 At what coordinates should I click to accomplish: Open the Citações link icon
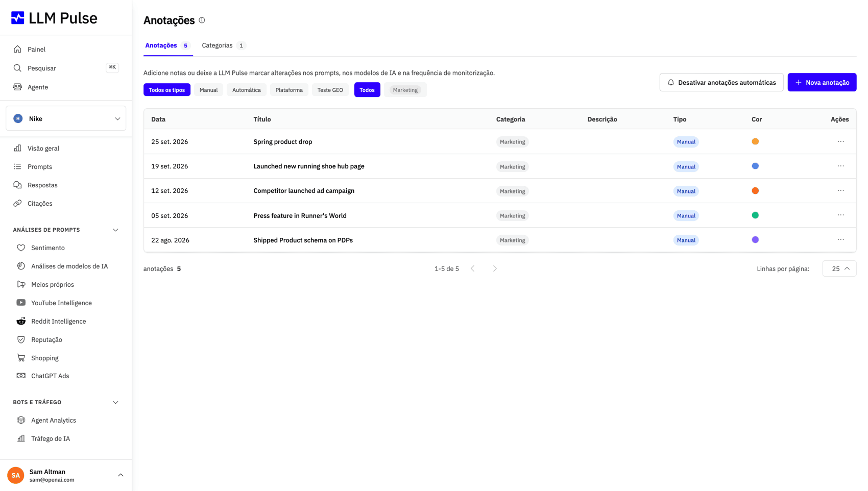[17, 203]
